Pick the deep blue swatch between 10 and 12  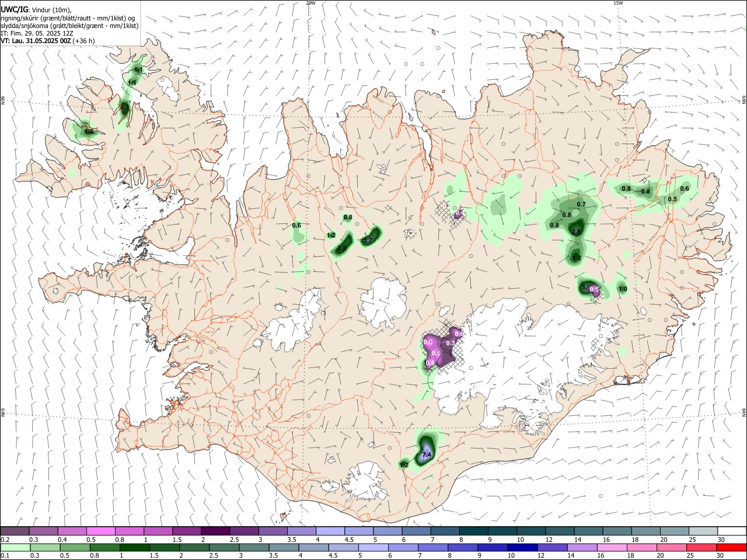(522, 547)
